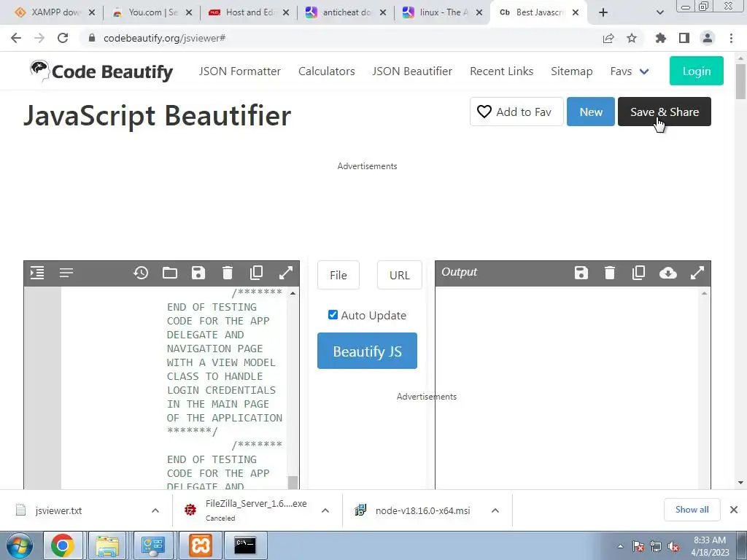Open the tab search chevron in Chrome

(x=659, y=12)
